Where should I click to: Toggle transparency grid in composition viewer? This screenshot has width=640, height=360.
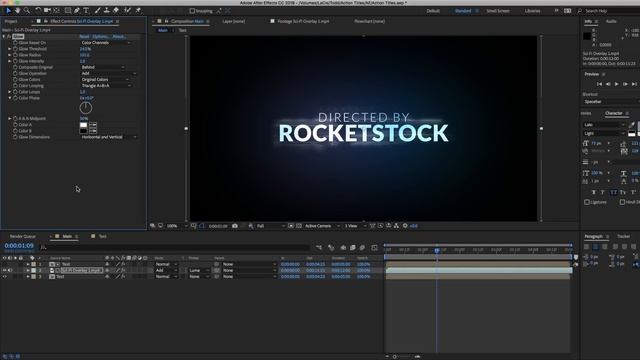(299, 226)
